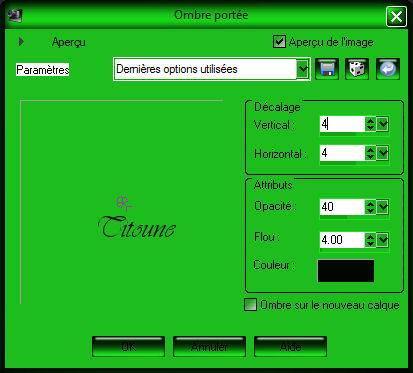Screen dimensions: 413x373
Task: Click the Annuler button
Action: [x=209, y=347]
